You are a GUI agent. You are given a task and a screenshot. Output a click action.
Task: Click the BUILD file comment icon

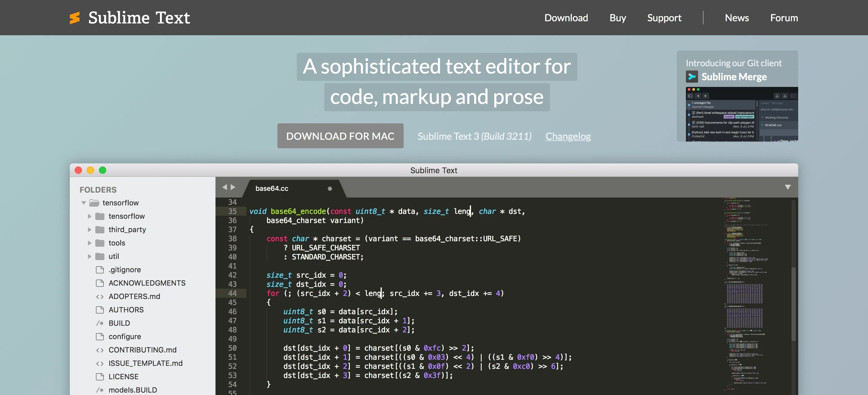[100, 323]
